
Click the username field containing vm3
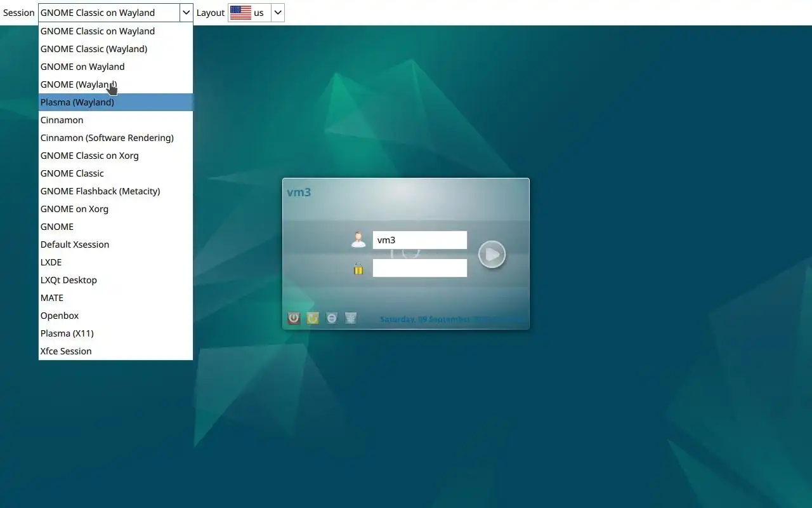(x=420, y=240)
